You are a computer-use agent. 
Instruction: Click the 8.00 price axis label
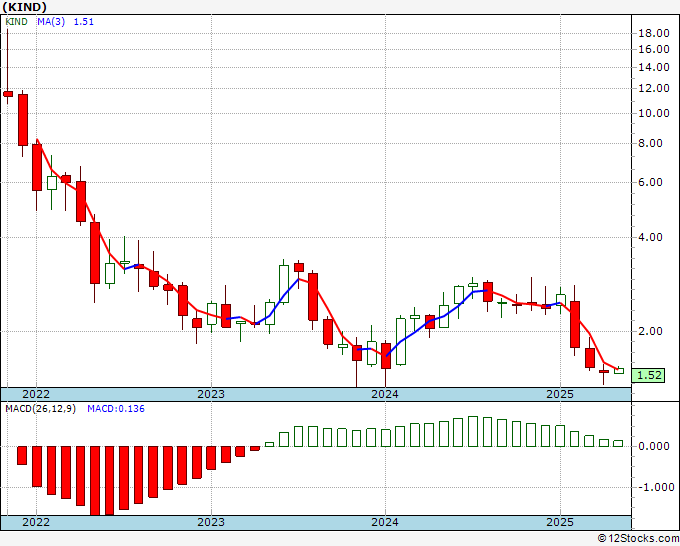pyautogui.click(x=651, y=144)
